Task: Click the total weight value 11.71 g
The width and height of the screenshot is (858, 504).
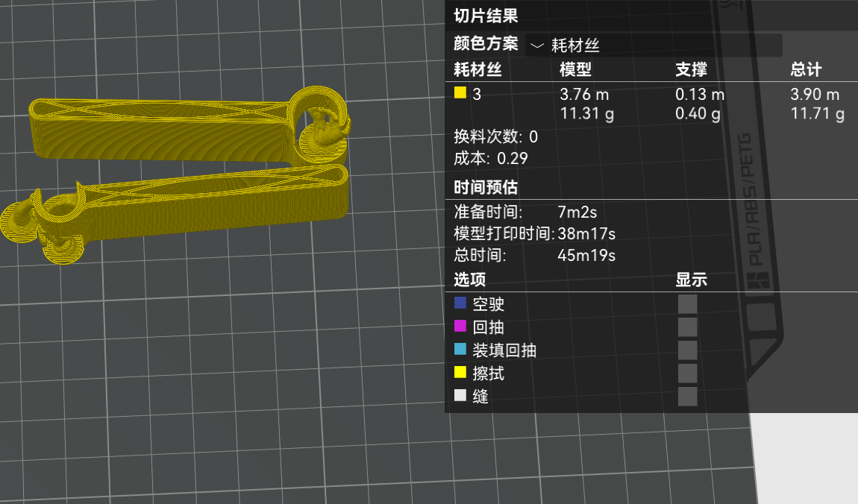Action: 818,114
